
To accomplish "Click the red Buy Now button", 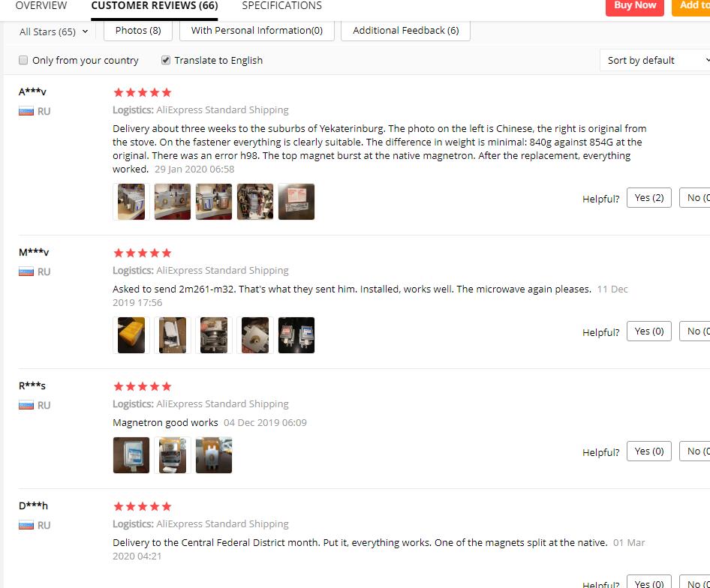I will [635, 6].
